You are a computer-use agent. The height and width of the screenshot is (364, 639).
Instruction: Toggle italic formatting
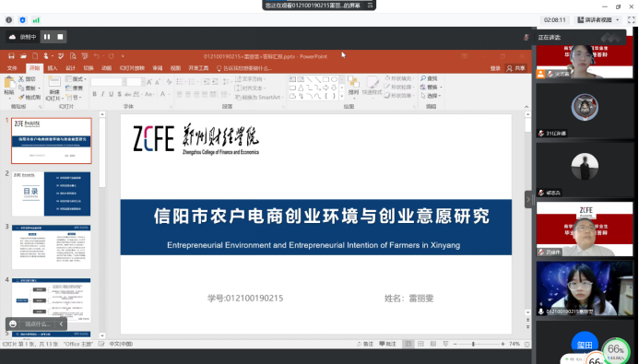click(102, 94)
